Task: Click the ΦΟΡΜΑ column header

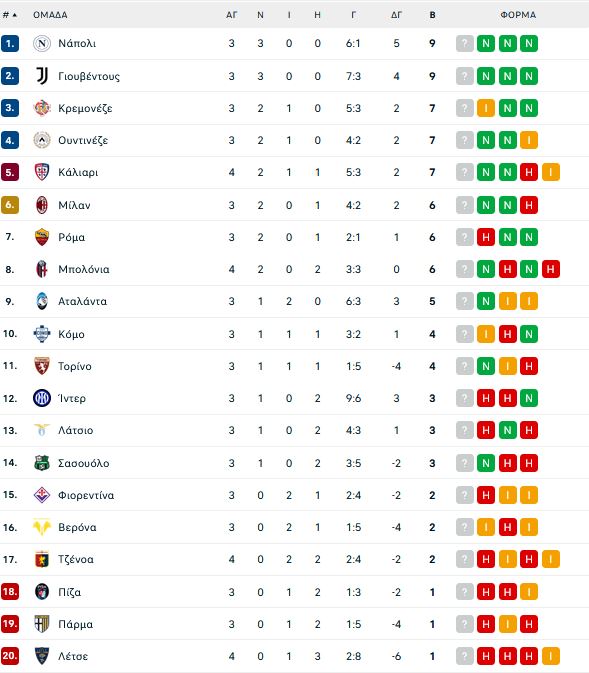Action: click(518, 15)
